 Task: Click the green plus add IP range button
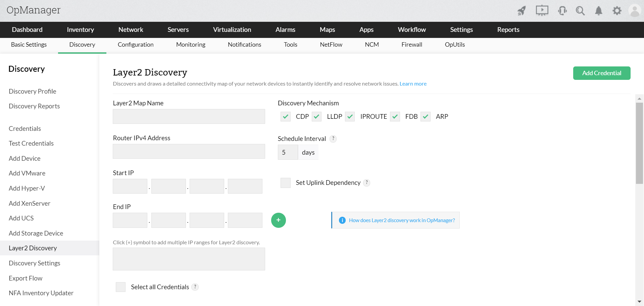coord(278,220)
